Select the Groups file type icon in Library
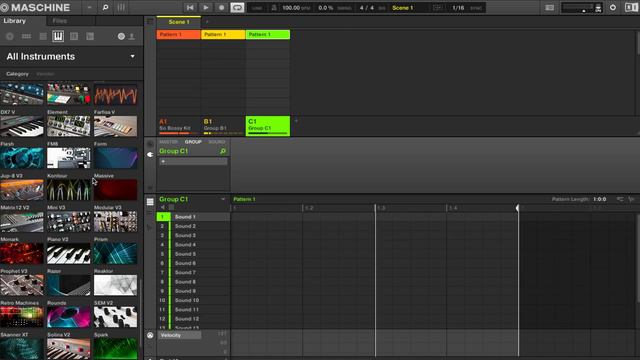Viewport: 640px width, 360px height. (26, 36)
